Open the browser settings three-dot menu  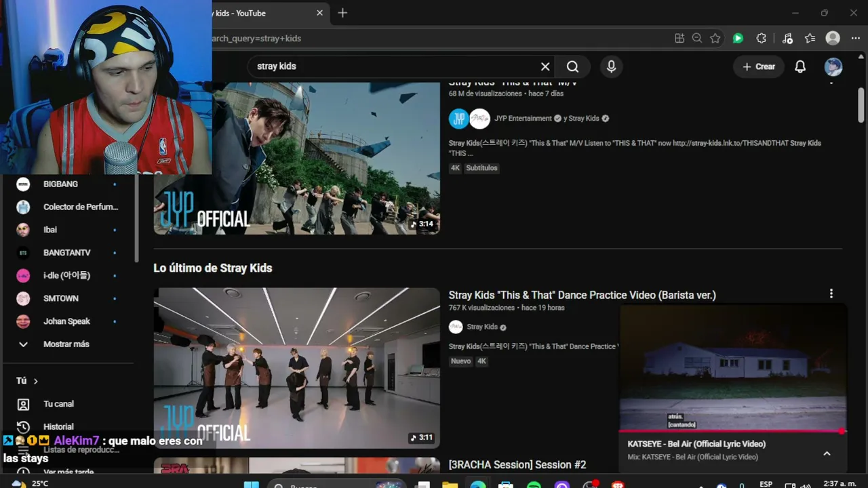tap(855, 39)
